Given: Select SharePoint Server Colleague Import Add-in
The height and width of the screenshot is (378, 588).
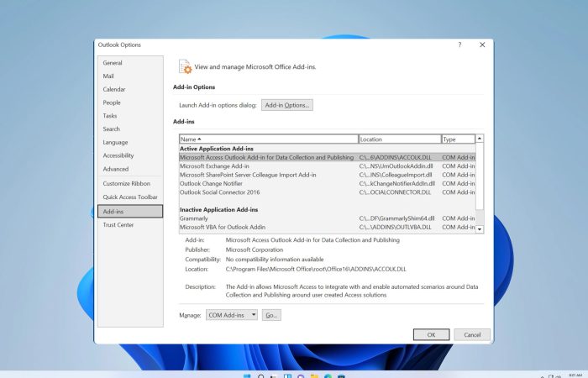Looking at the screenshot, I should (x=327, y=175).
